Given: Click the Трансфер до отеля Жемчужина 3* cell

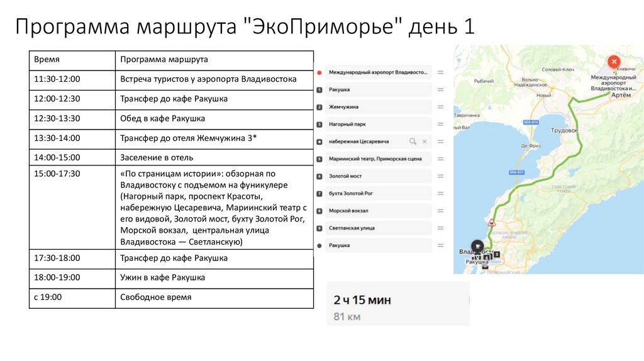Looking at the screenshot, I should 214,139.
